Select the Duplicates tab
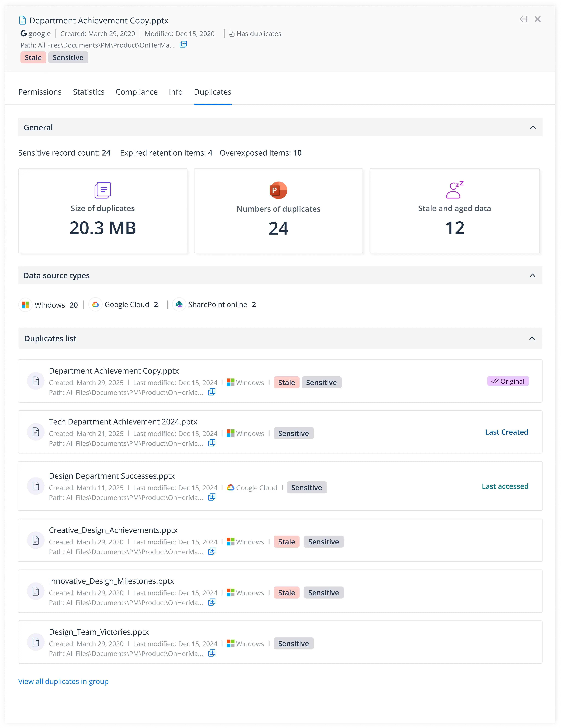The image size is (561, 728). pyautogui.click(x=213, y=92)
